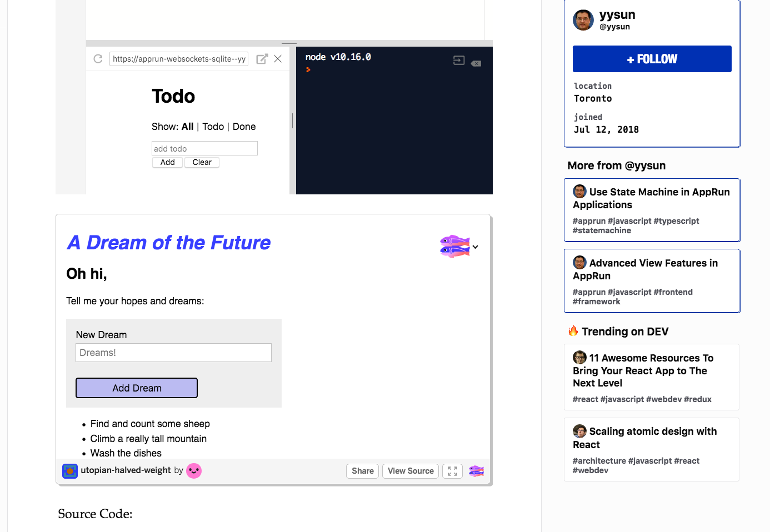Select the Todo filter in the Todo app
Screen dimensions: 770x532
pyautogui.click(x=213, y=127)
